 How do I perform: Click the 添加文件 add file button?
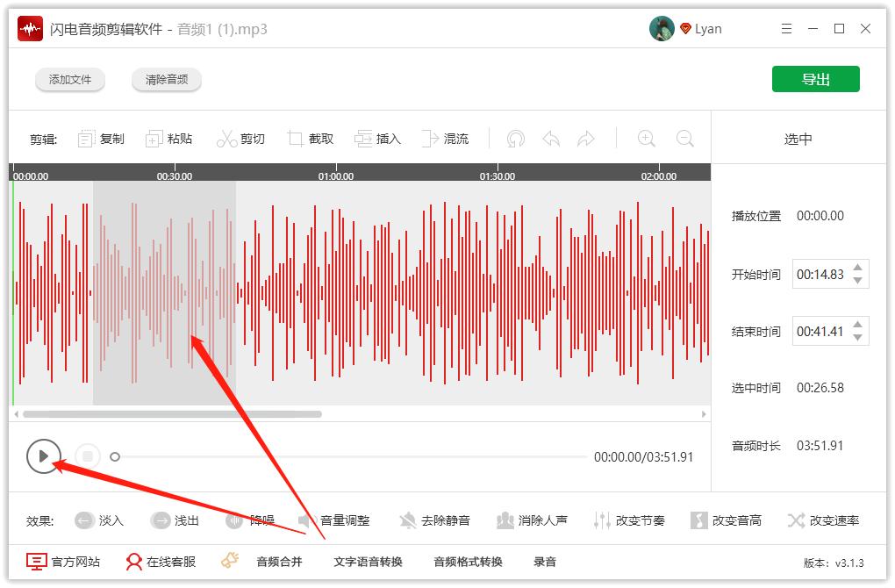(69, 79)
